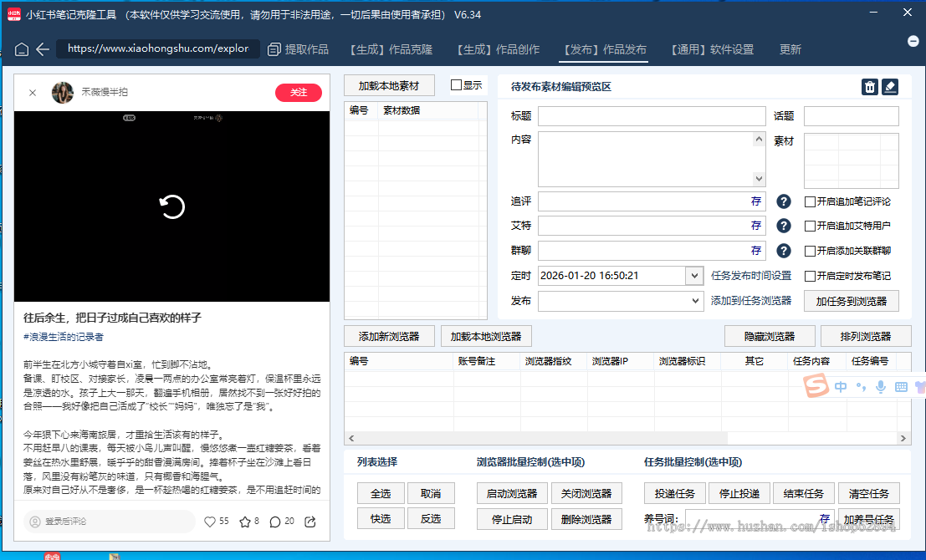This screenshot has height=560, width=926.
Task: Open 【通用】软件设置 tab
Action: (x=712, y=49)
